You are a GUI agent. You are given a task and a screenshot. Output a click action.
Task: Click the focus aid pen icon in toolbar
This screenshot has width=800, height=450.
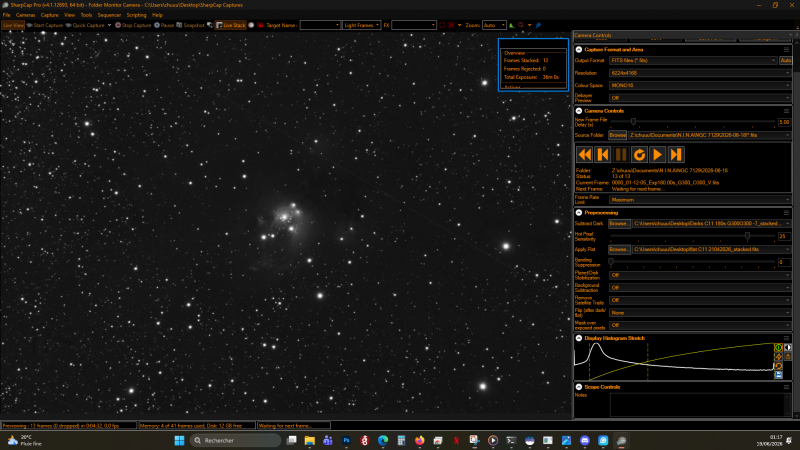click(x=538, y=25)
